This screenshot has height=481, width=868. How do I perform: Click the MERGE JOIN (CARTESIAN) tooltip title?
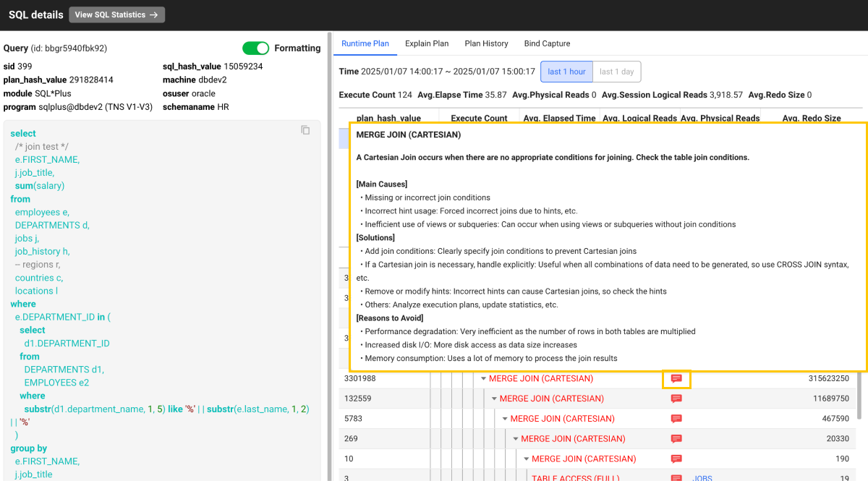(409, 135)
